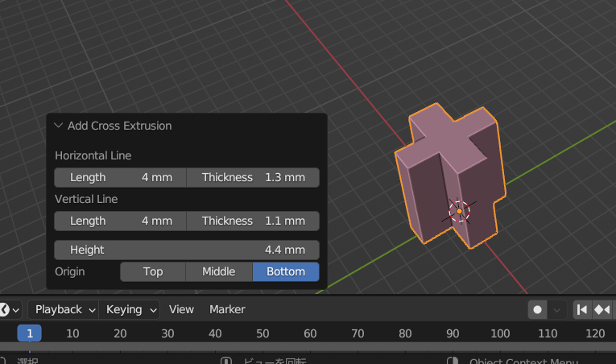
Task: Click frame 60 on the timeline ruler
Action: pyautogui.click(x=310, y=333)
